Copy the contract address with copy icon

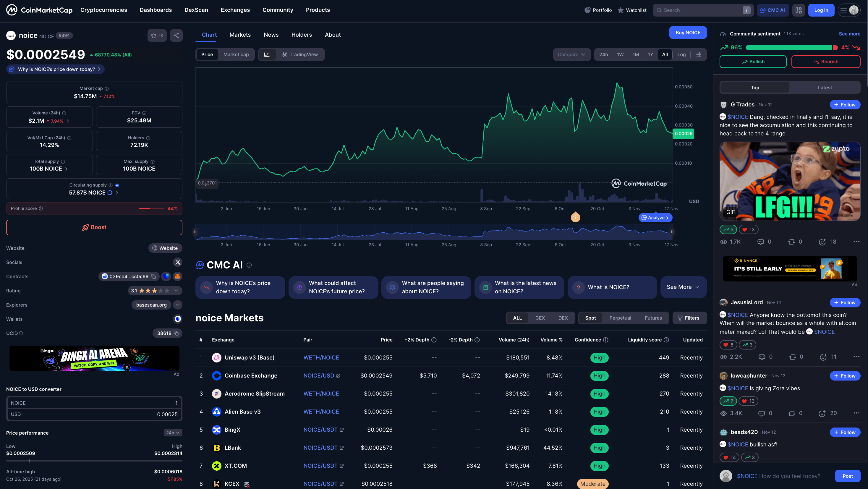[x=154, y=276]
